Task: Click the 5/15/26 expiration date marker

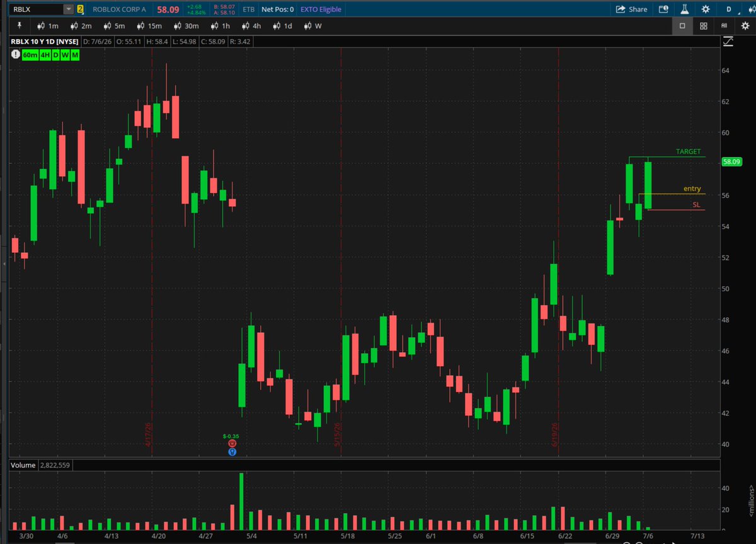Action: pyautogui.click(x=338, y=435)
